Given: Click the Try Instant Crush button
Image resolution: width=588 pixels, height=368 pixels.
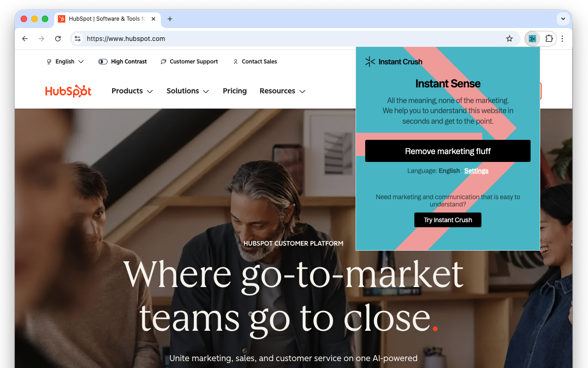Looking at the screenshot, I should 448,220.
